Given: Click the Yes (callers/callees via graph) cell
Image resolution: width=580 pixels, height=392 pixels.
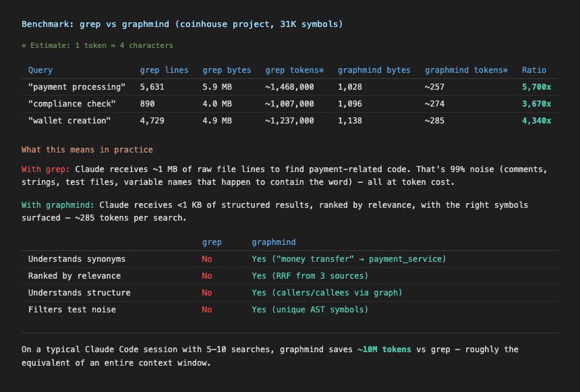Looking at the screenshot, I should click(327, 293).
